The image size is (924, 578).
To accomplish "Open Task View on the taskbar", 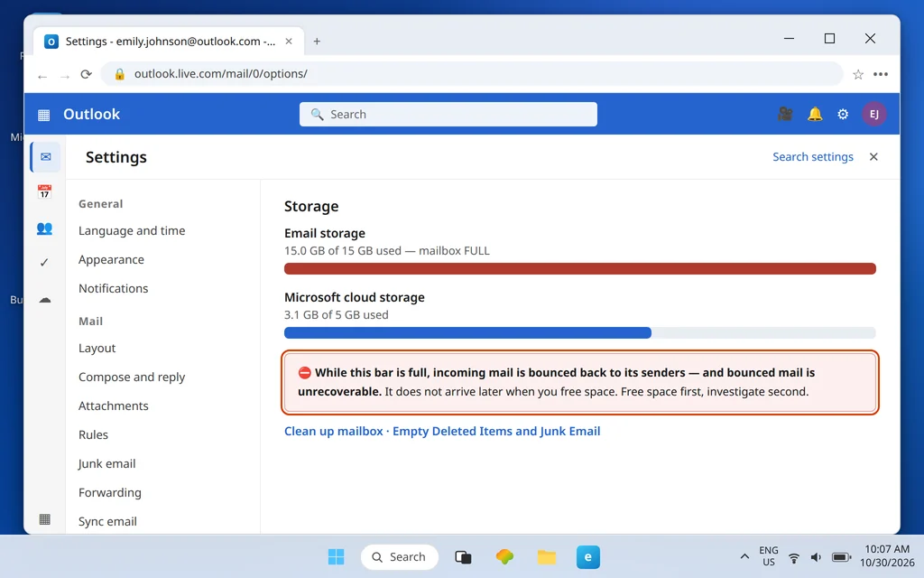I will [x=463, y=556].
